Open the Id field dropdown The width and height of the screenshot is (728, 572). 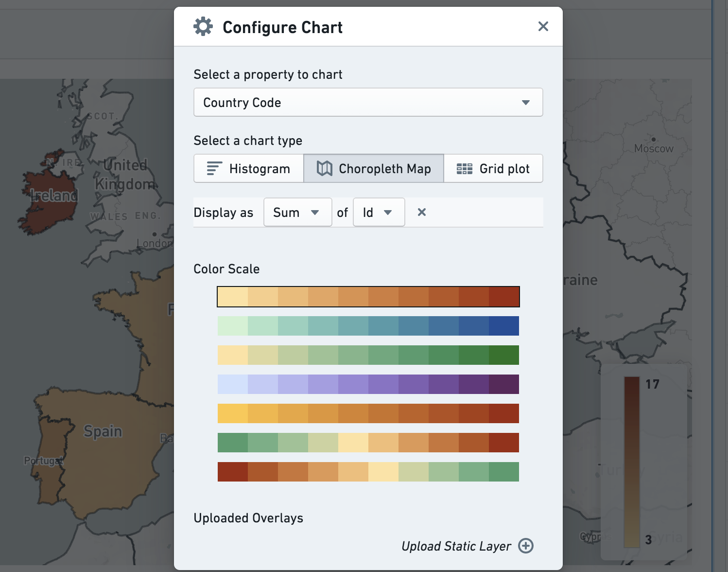379,212
